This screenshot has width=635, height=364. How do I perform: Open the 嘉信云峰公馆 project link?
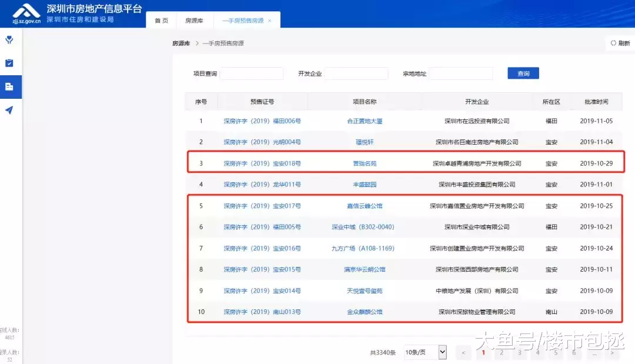point(365,206)
